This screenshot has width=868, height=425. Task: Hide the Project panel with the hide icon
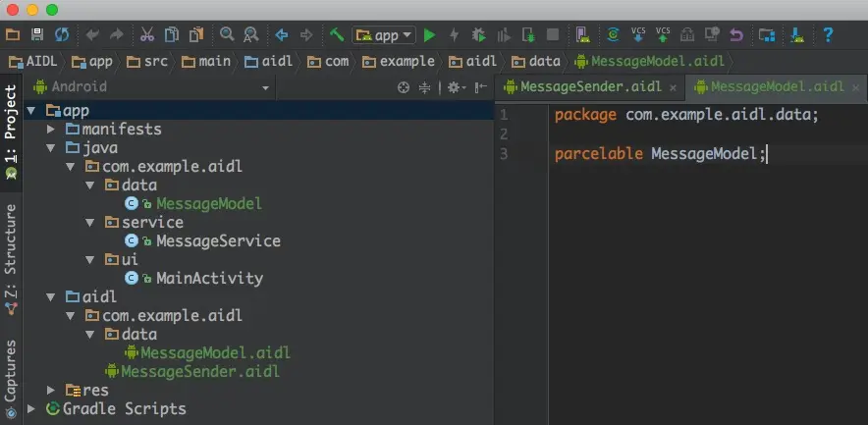tap(481, 87)
